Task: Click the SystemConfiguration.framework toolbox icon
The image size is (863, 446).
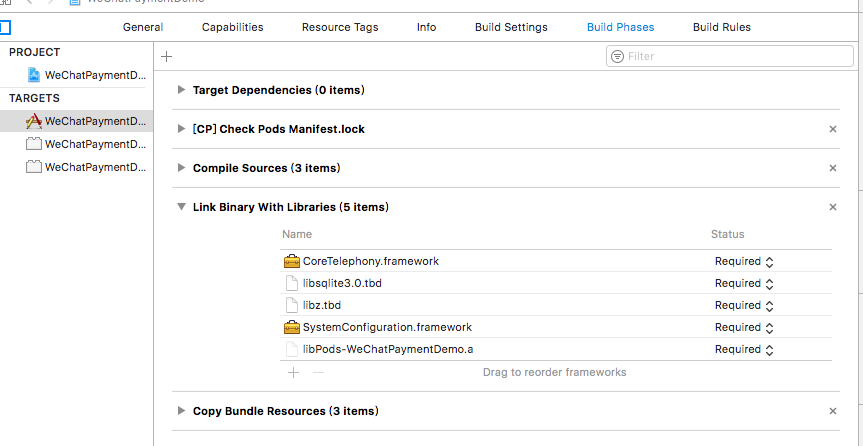Action: click(292, 327)
